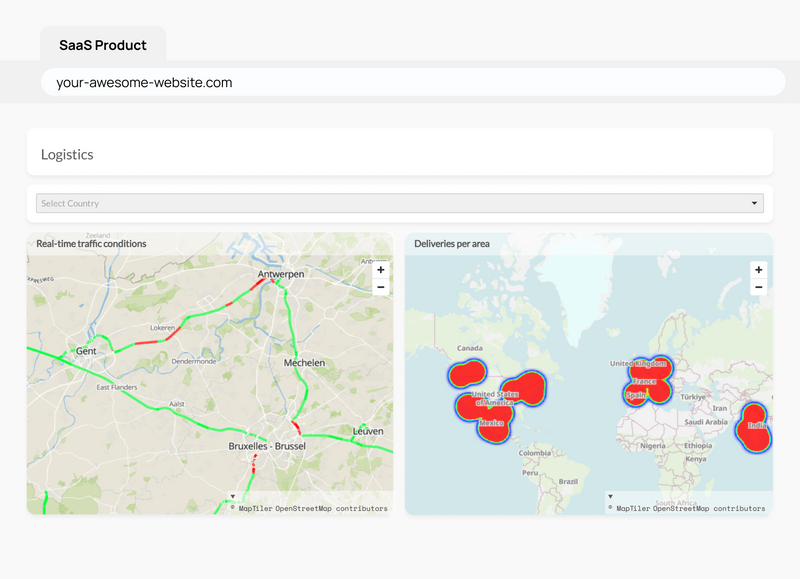Zoom out on the real-time traffic map
The image size is (800, 579).
tap(380, 287)
